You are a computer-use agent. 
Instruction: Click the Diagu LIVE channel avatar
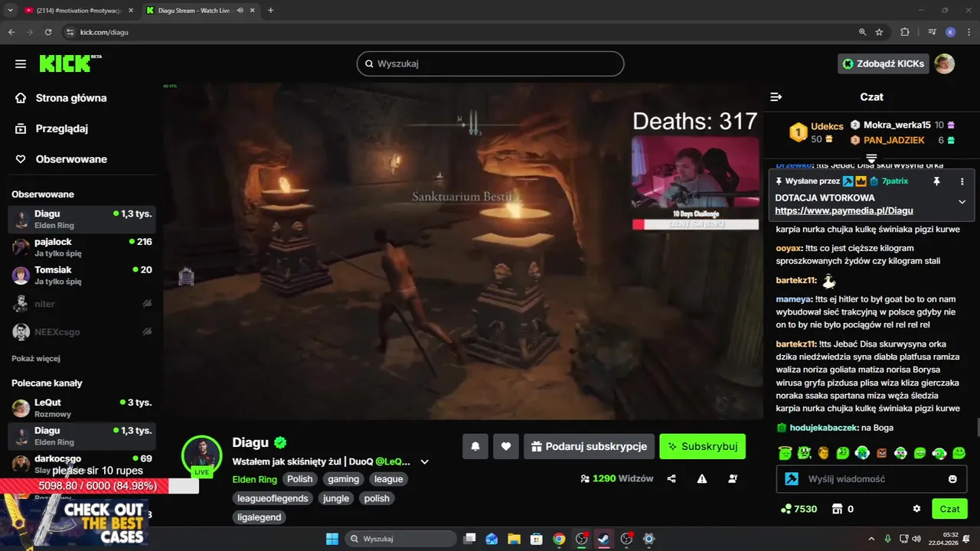(201, 457)
